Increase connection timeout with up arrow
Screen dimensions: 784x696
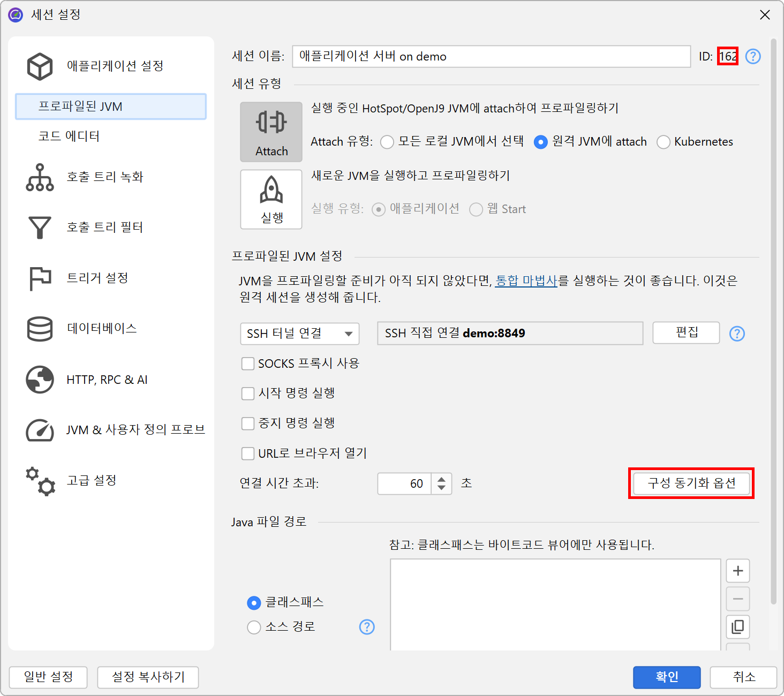tap(441, 479)
